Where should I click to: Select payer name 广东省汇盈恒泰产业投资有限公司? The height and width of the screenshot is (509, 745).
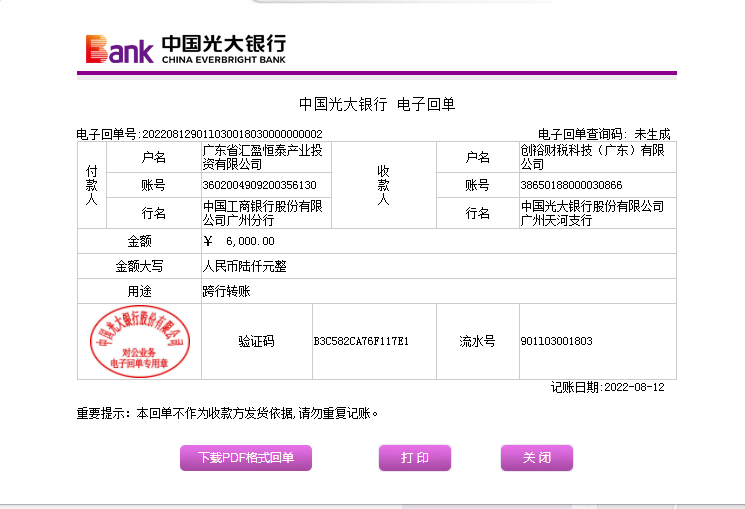262,157
